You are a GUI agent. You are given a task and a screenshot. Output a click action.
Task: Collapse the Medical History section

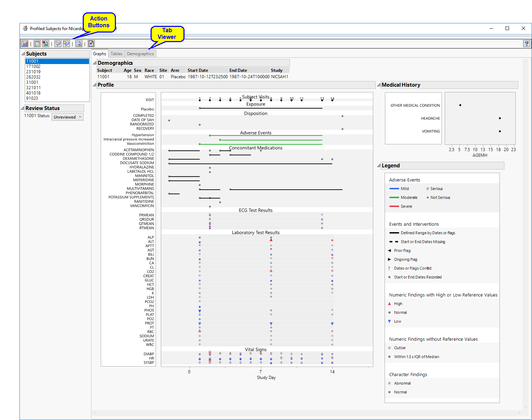[x=379, y=85]
